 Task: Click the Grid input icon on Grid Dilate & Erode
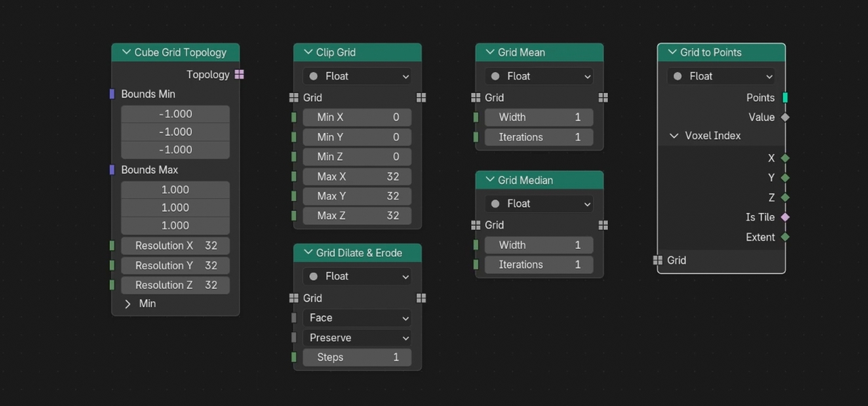[294, 298]
